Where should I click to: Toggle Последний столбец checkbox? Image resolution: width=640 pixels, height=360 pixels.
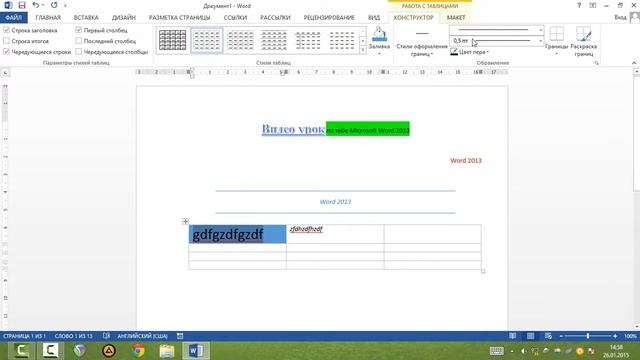coord(78,41)
